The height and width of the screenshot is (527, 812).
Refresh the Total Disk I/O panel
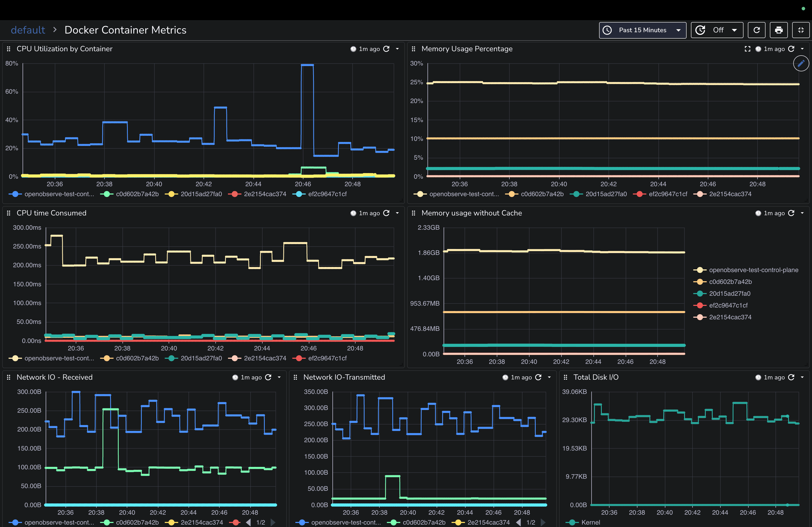point(791,377)
